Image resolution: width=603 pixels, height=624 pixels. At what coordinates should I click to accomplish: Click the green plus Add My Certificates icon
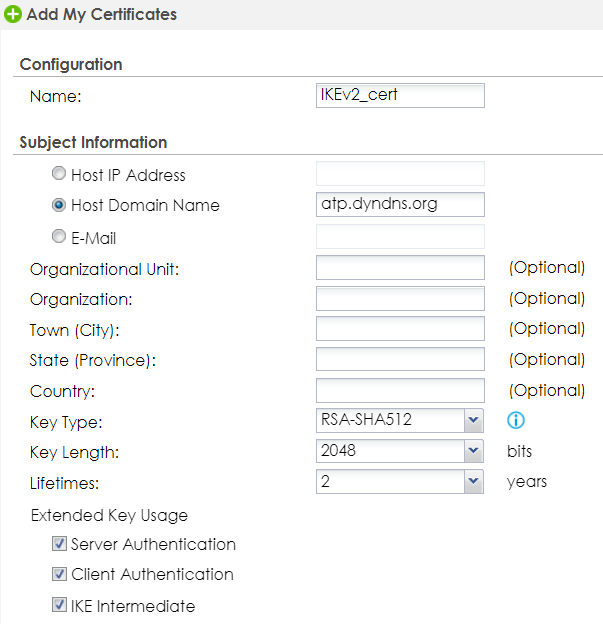13,15
